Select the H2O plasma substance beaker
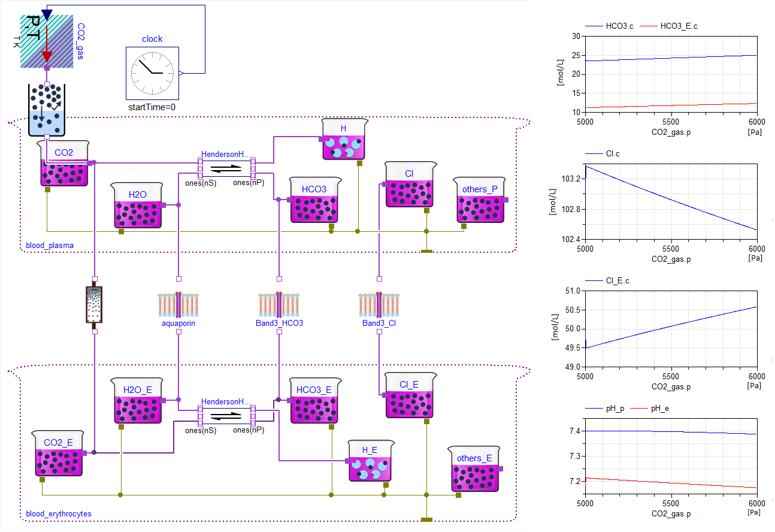This screenshot has width=775, height=532. (x=138, y=205)
